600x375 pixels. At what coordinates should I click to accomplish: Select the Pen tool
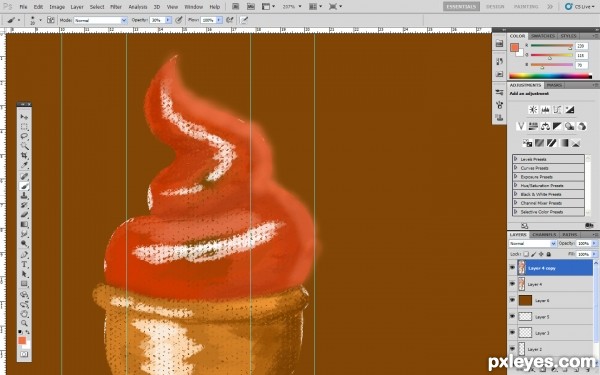click(24, 255)
